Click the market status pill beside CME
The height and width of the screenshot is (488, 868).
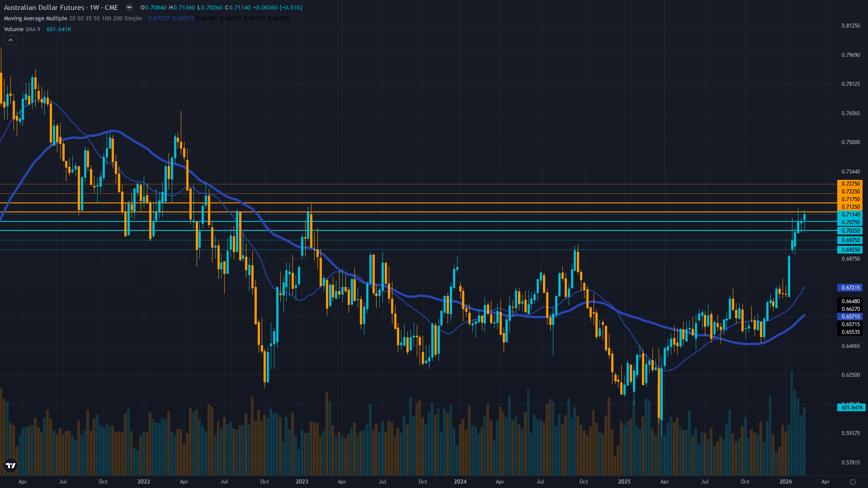129,7
